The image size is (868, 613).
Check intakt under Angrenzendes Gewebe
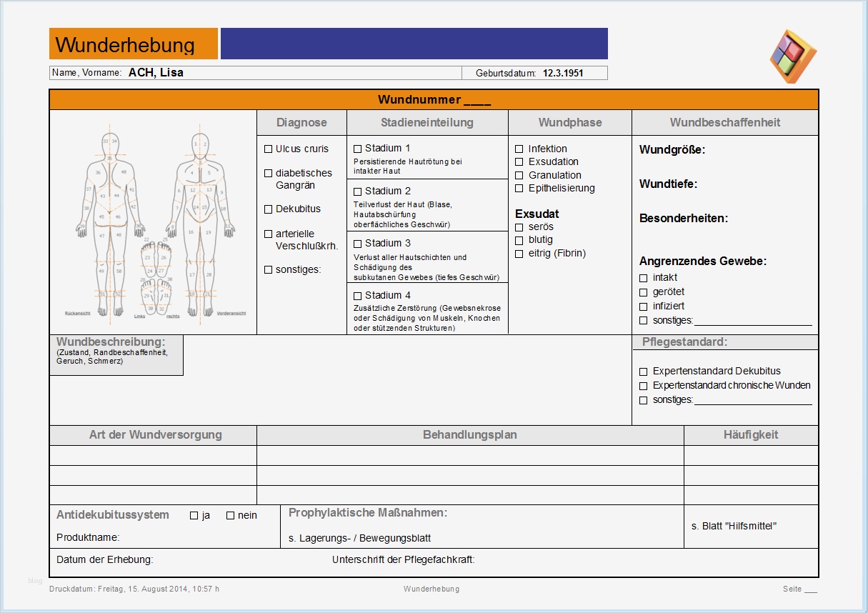pyautogui.click(x=643, y=278)
